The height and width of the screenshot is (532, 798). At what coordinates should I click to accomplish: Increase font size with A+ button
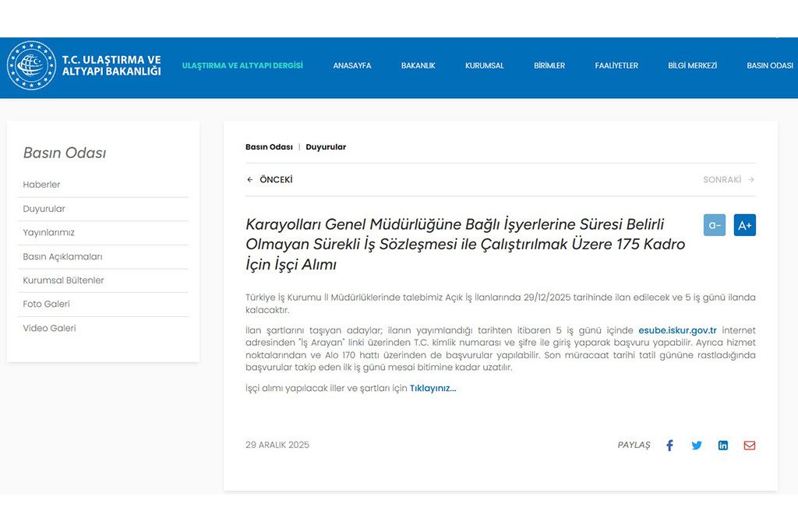point(744,225)
